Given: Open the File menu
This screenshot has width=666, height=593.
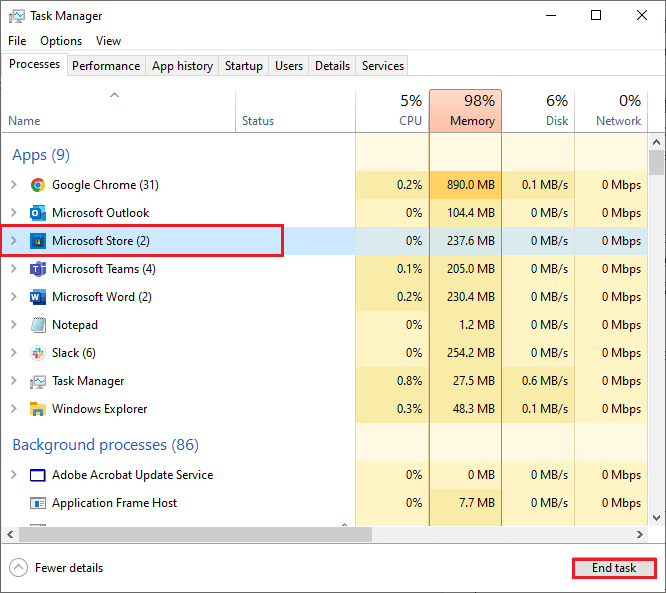Looking at the screenshot, I should [x=17, y=41].
